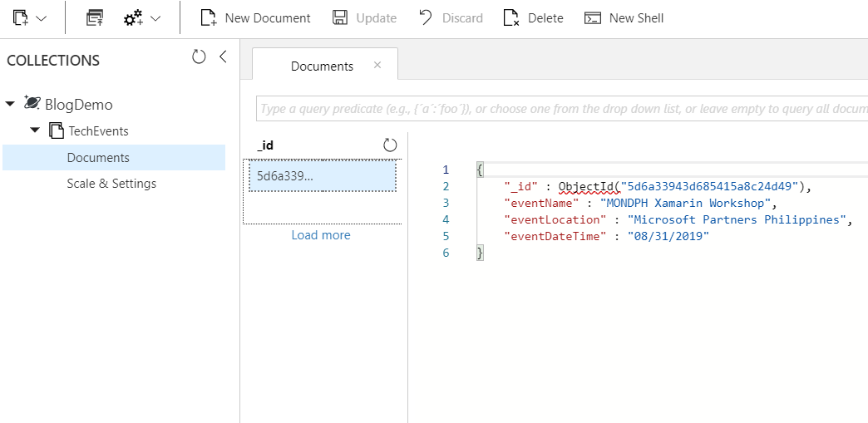
Task: Click the "MONDPH Xamarin Workshop" value
Action: [685, 204]
